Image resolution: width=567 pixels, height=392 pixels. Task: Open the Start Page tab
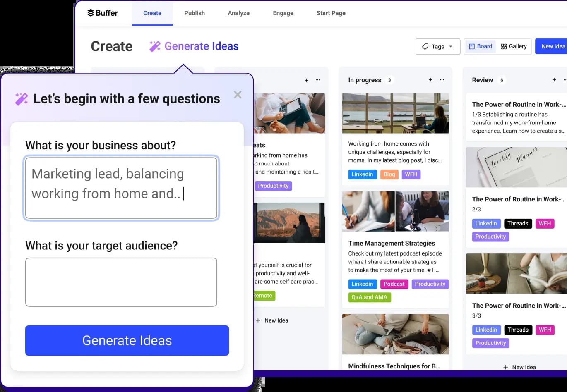click(x=331, y=13)
